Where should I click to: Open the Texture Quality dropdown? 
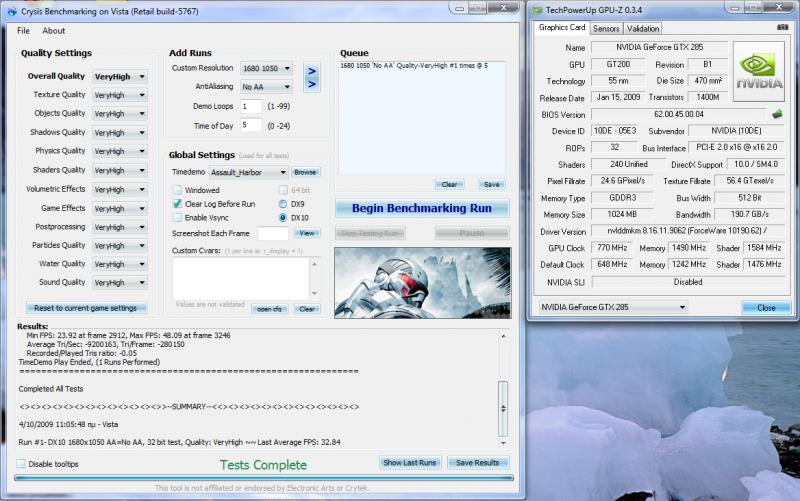click(x=120, y=95)
